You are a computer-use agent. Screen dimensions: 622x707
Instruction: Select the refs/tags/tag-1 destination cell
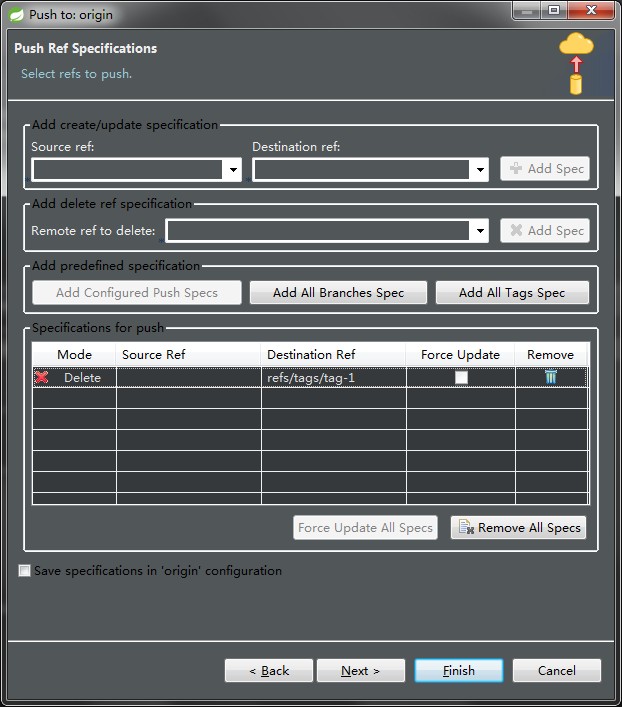click(333, 377)
